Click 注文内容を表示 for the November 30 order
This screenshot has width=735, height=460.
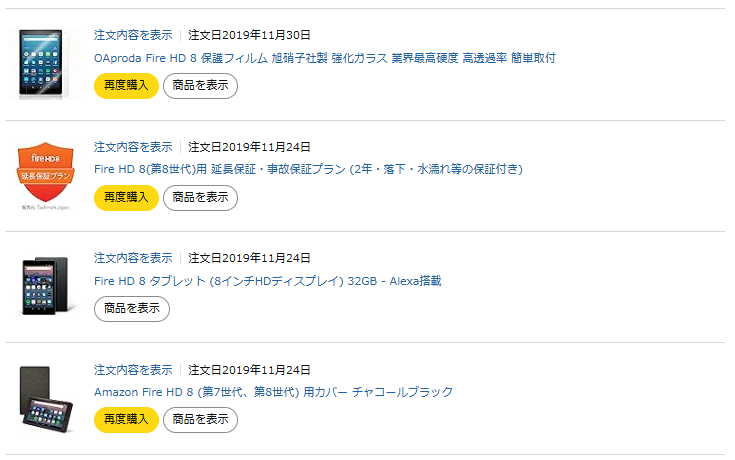click(133, 35)
